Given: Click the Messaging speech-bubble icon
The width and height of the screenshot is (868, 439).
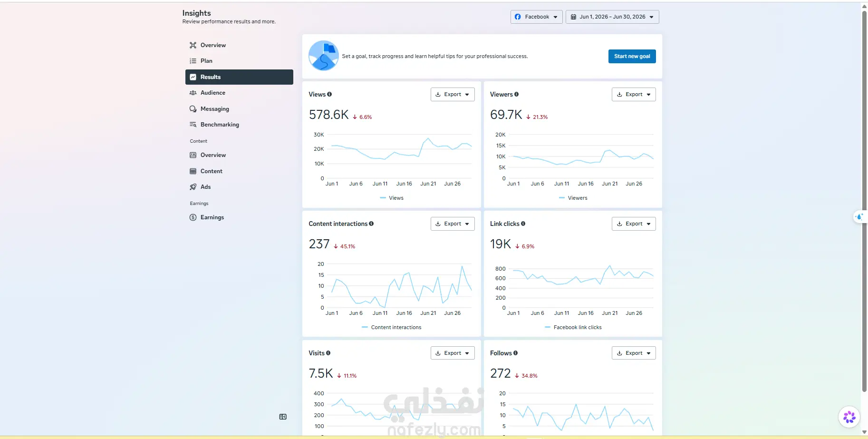Looking at the screenshot, I should (x=193, y=109).
